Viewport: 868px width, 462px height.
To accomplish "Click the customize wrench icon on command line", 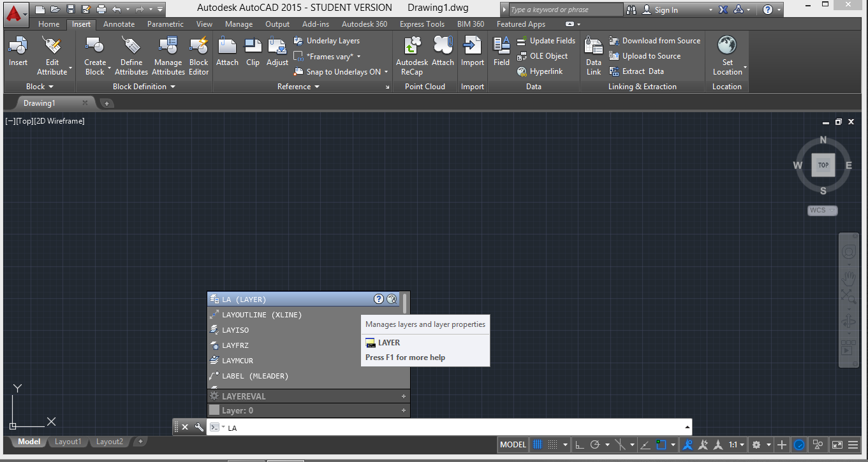I will pyautogui.click(x=199, y=427).
